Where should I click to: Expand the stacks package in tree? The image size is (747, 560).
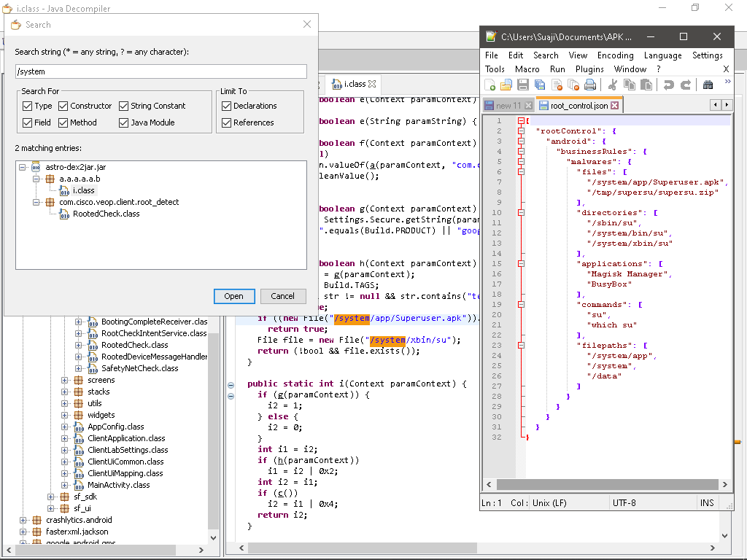[x=64, y=392]
